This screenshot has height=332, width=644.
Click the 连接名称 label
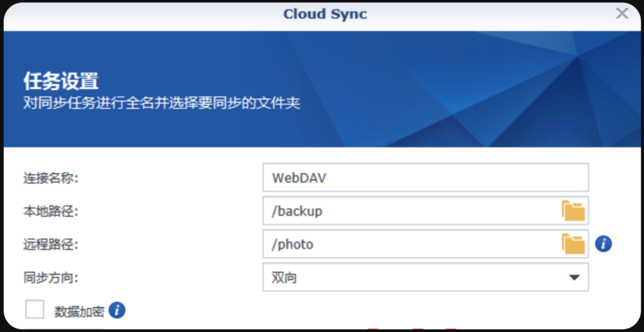51,178
